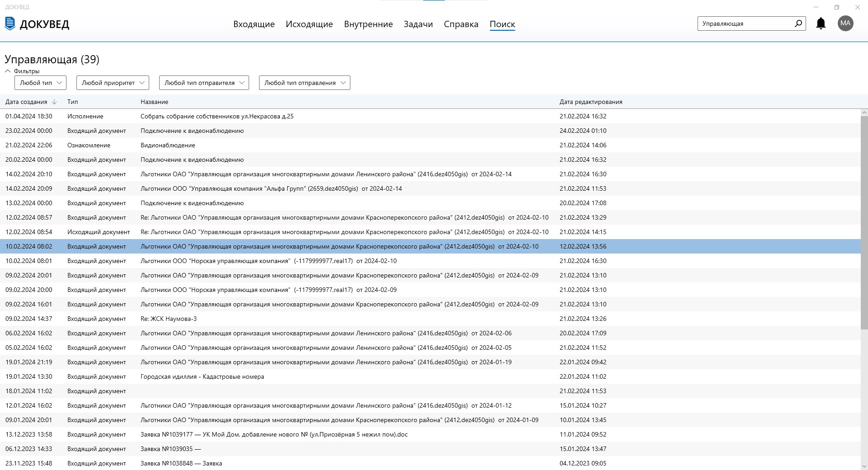Select the Исходящий документ row
The width and height of the screenshot is (868, 470).
point(430,232)
